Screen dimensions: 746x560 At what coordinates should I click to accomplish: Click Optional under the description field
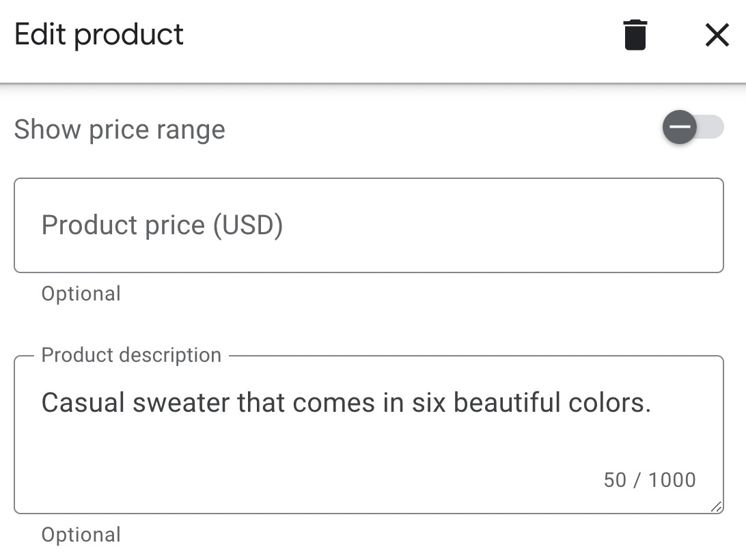pyautogui.click(x=81, y=535)
